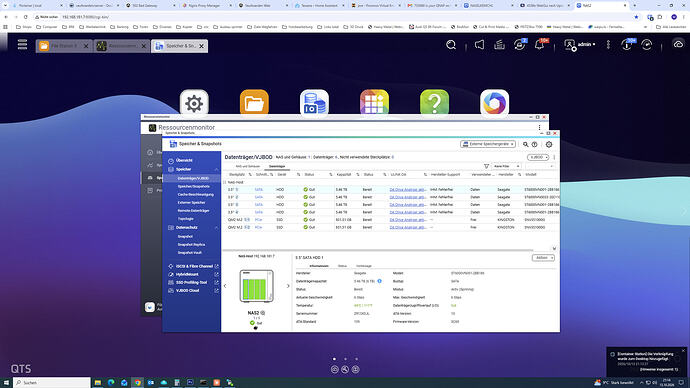
Task: Open the Windows Start button
Action: [x=6, y=383]
